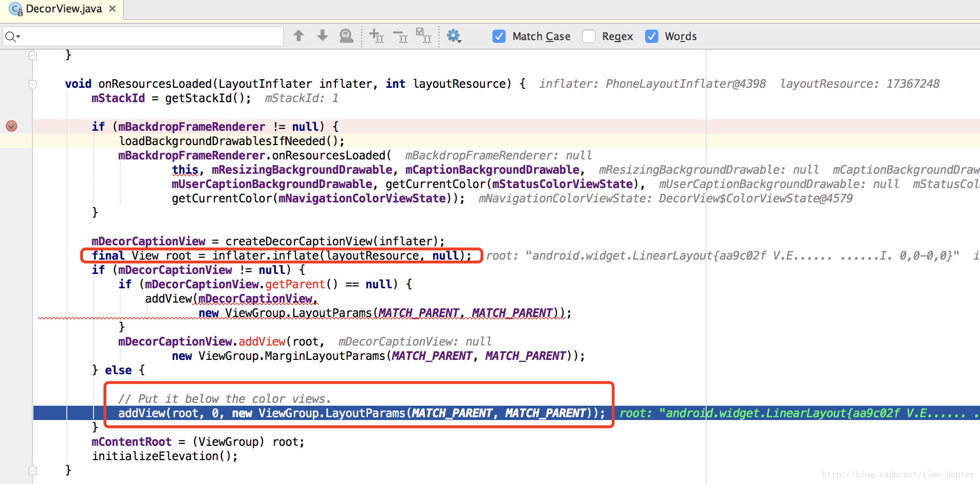Open the search settings gear menu
Image resolution: width=980 pixels, height=484 pixels.
[x=454, y=36]
